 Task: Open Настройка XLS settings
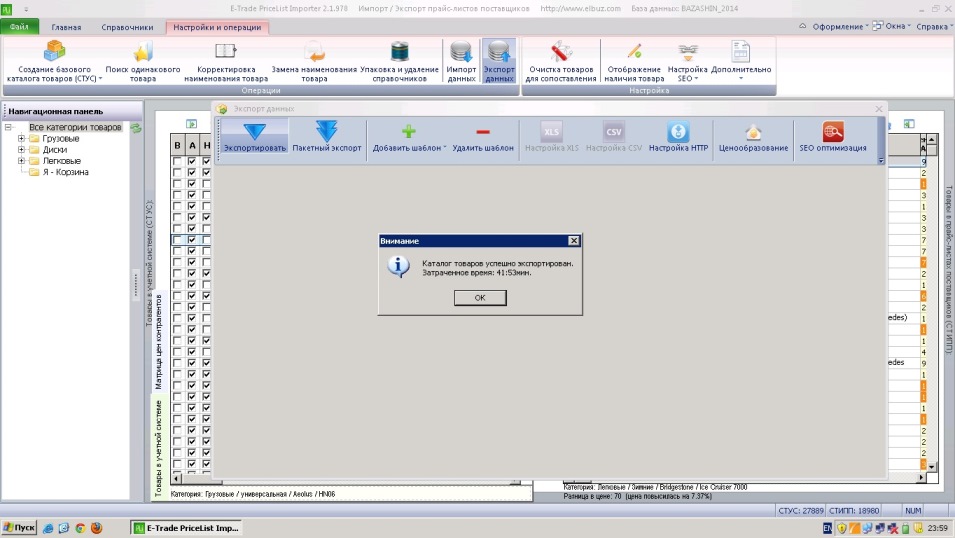coord(552,136)
